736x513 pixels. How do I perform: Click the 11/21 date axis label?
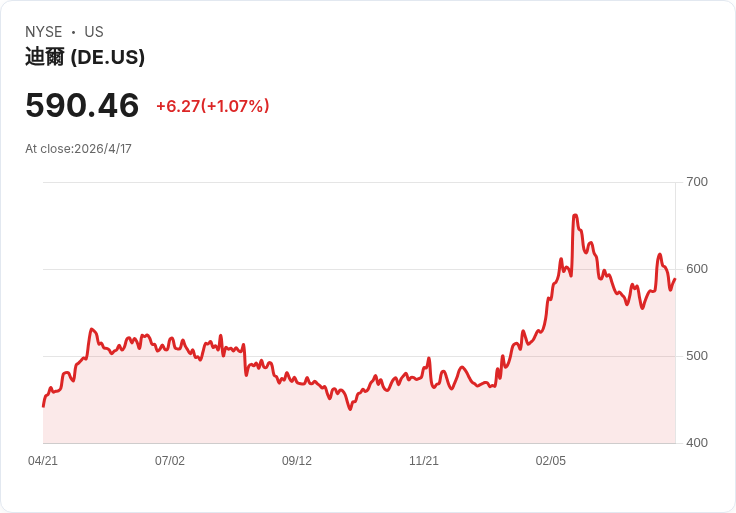(424, 461)
